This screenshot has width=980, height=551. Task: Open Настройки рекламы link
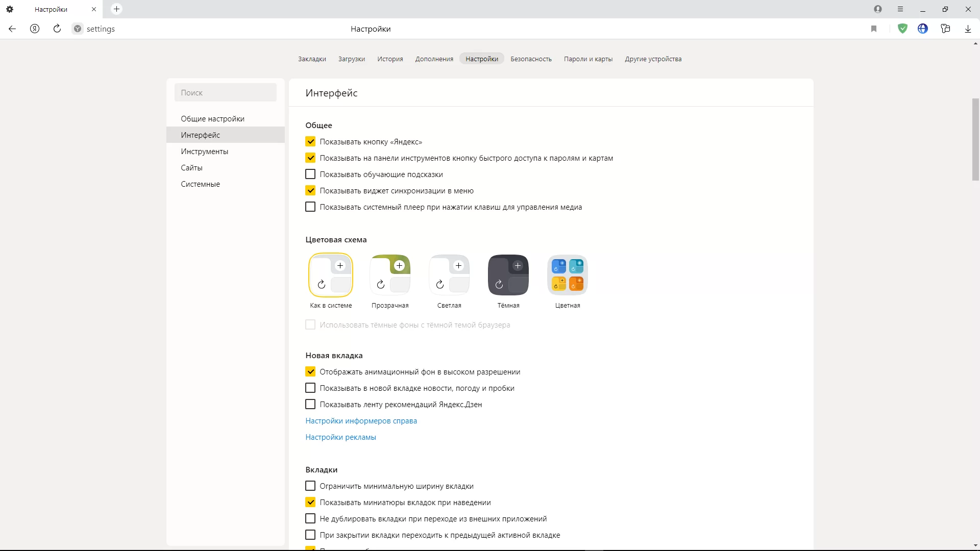[340, 437]
